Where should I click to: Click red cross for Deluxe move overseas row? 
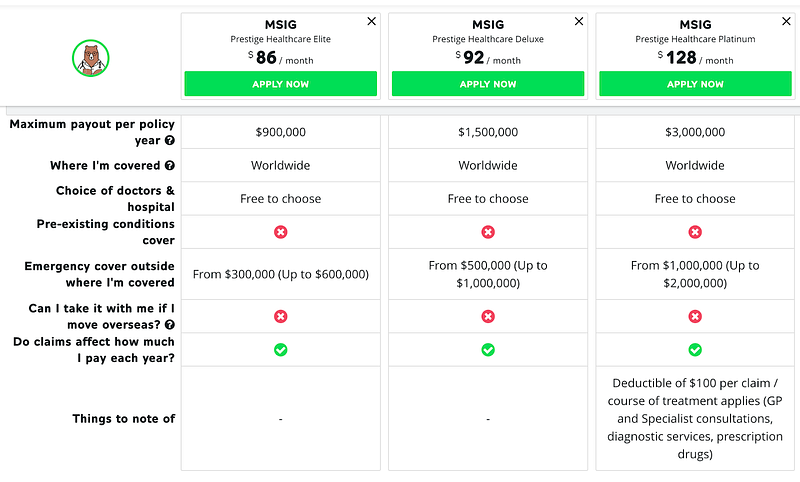[x=488, y=316]
